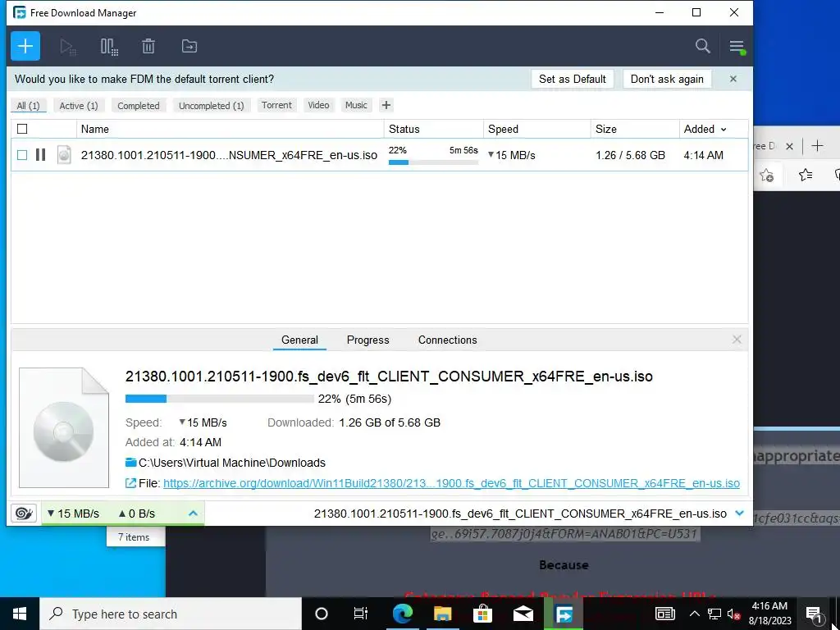Select the Video filter tag
The width and height of the screenshot is (840, 630).
(x=319, y=105)
